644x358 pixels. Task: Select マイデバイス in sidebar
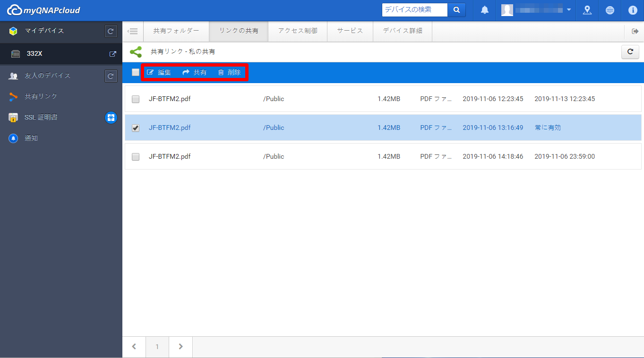44,31
